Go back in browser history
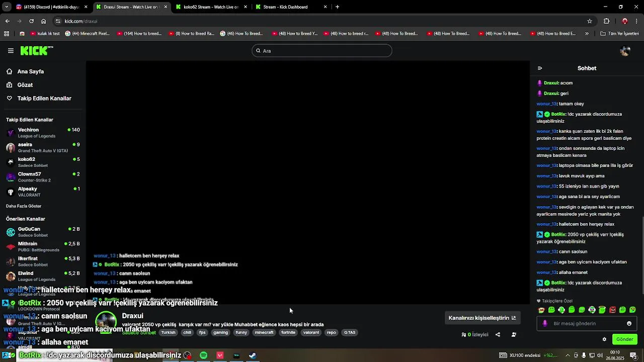 (x=7, y=21)
